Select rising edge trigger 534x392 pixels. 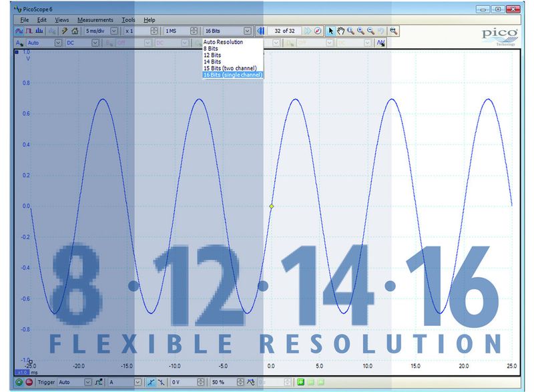(151, 382)
